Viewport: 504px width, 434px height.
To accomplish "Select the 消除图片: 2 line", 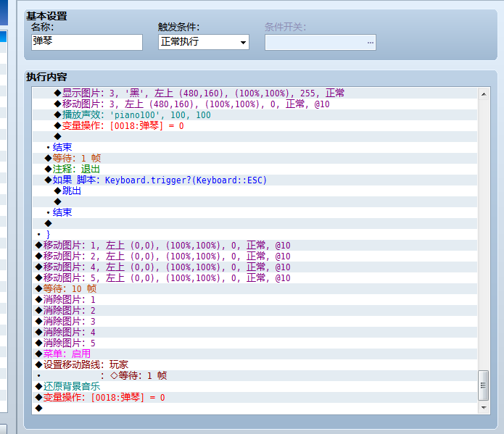I will pyautogui.click(x=255, y=311).
